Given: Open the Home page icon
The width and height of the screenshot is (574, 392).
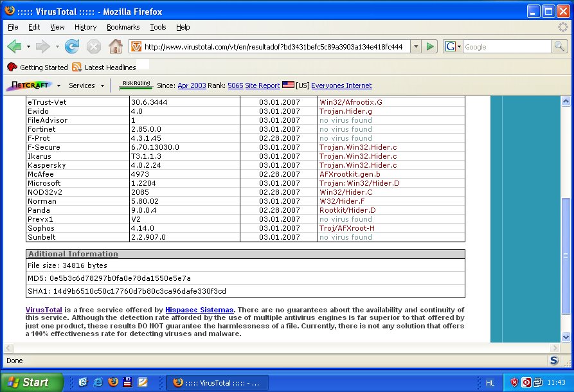Looking at the screenshot, I should pyautogui.click(x=116, y=46).
